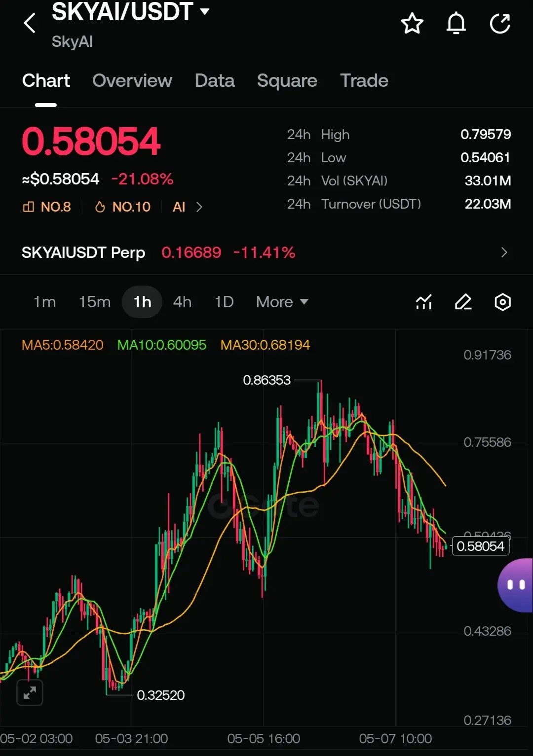This screenshot has width=533, height=756.
Task: Tap the 24h Vol value 33.01M
Action: pyautogui.click(x=488, y=180)
